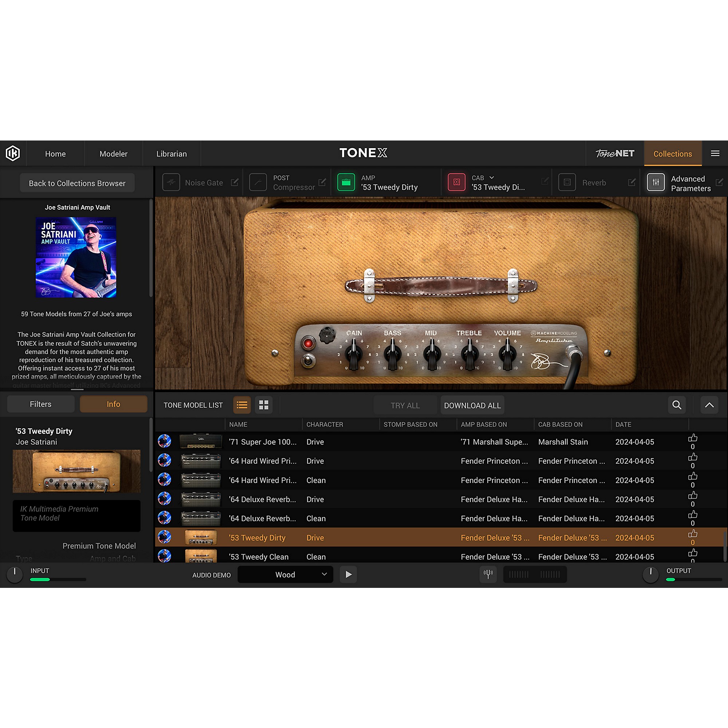728x728 pixels.
Task: Sort by NAME column header
Action: click(x=238, y=424)
